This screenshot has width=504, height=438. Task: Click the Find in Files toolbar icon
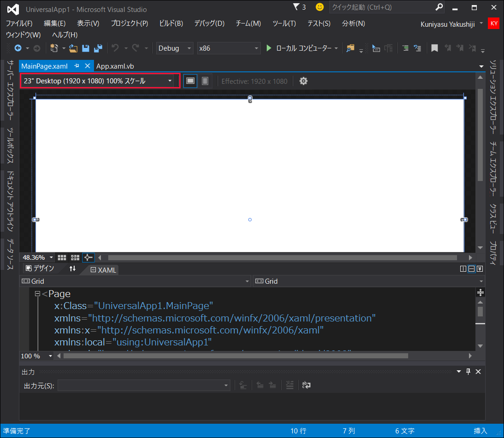pyautogui.click(x=350, y=48)
